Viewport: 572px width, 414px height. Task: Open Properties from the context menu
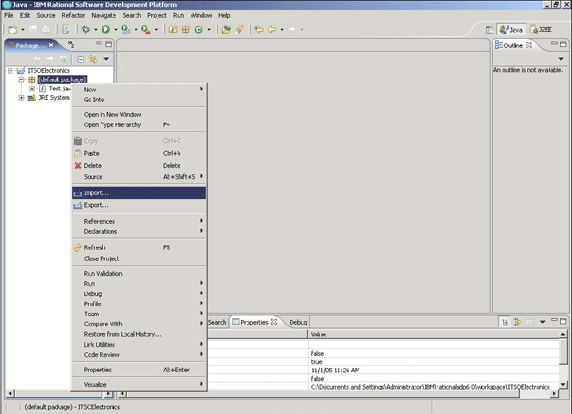139,369
